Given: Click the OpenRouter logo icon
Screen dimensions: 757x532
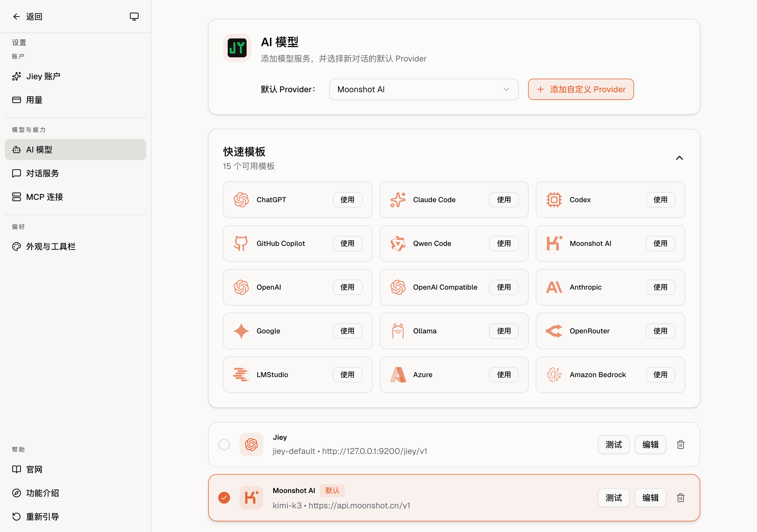Looking at the screenshot, I should (554, 331).
